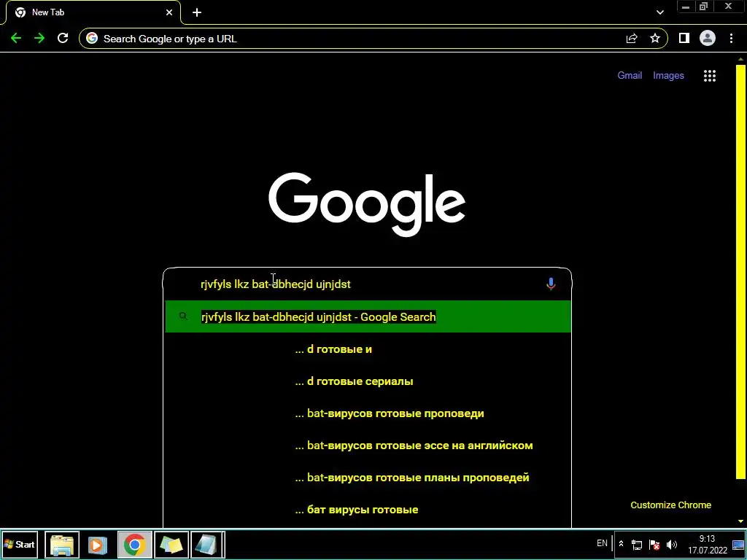This screenshot has width=747, height=560.
Task: Click the yellow vertical scrollbar thumb
Action: coord(740,271)
